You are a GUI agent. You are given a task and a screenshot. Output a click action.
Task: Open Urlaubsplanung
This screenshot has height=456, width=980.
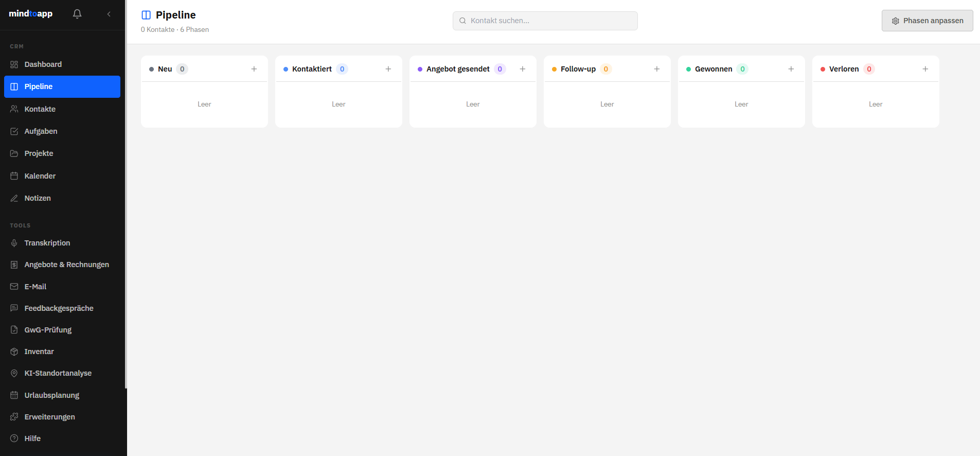coord(62,395)
